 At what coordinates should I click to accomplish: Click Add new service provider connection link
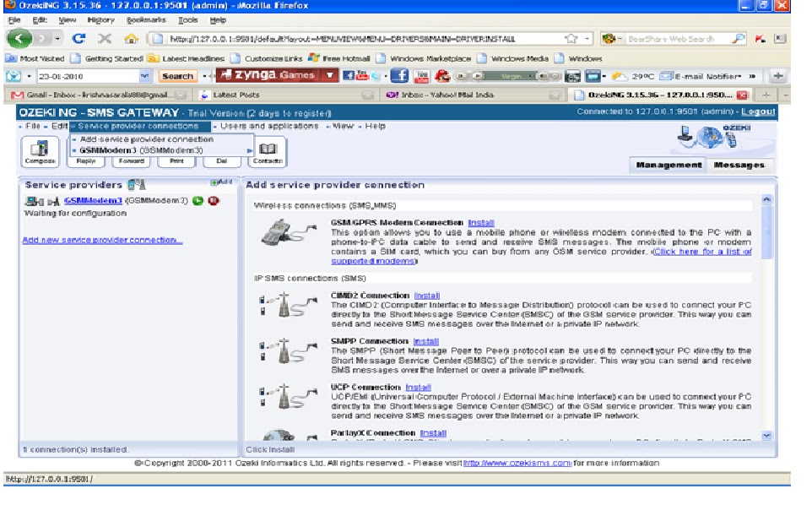pos(102,240)
